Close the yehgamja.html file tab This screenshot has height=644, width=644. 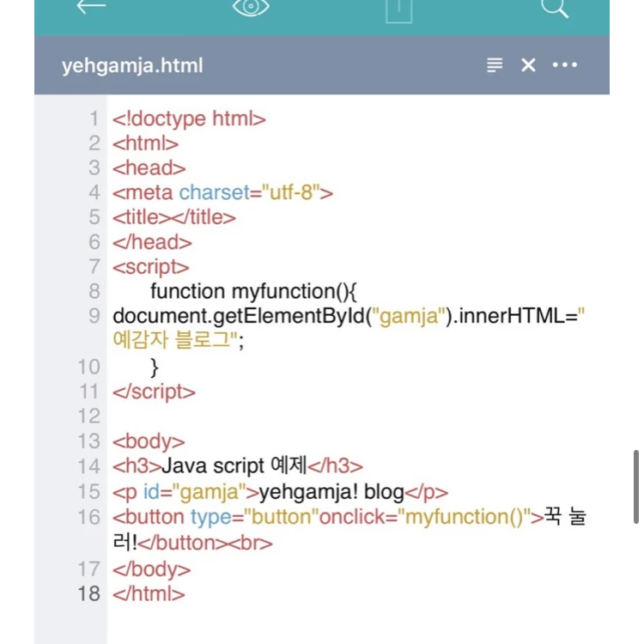[528, 65]
